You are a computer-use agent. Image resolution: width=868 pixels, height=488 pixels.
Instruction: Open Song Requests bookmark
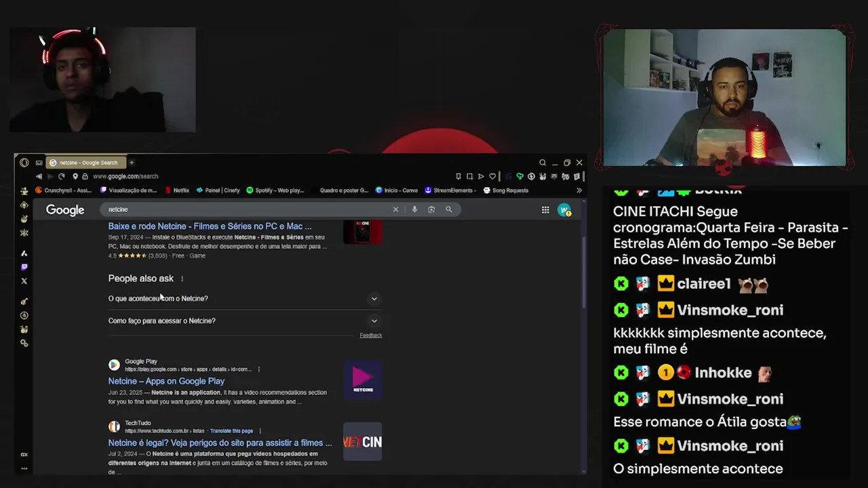coord(506,190)
